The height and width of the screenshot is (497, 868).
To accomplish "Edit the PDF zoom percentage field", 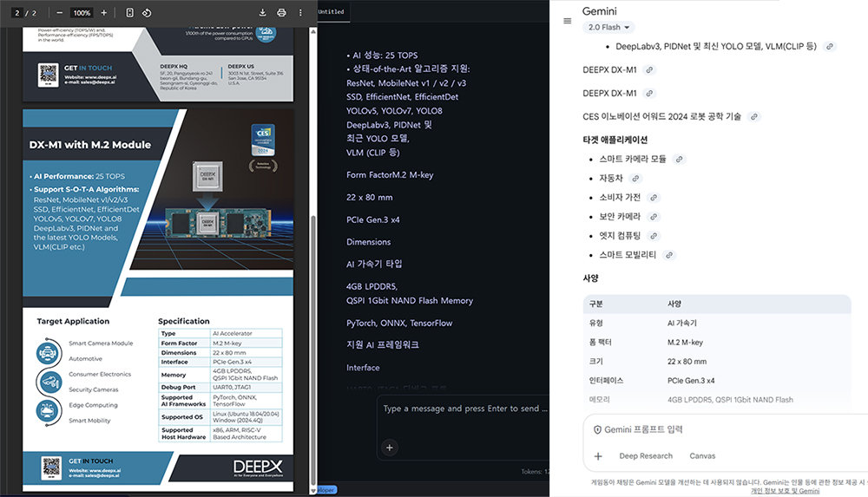I will pyautogui.click(x=82, y=13).
